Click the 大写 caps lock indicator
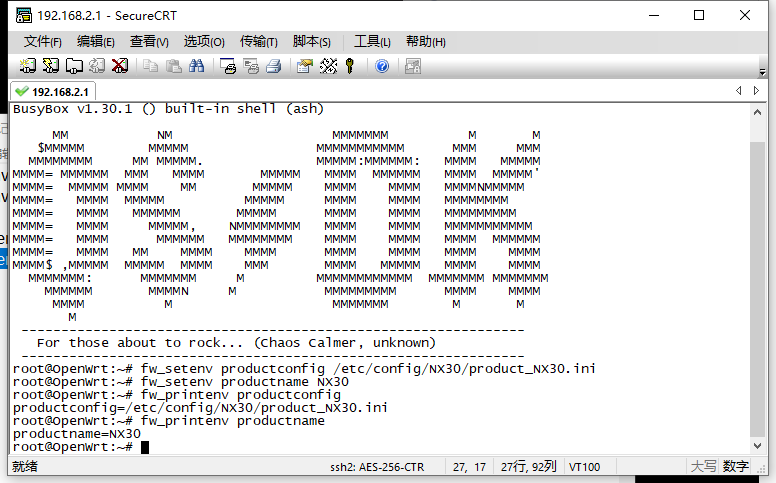The width and height of the screenshot is (776, 483). (703, 466)
